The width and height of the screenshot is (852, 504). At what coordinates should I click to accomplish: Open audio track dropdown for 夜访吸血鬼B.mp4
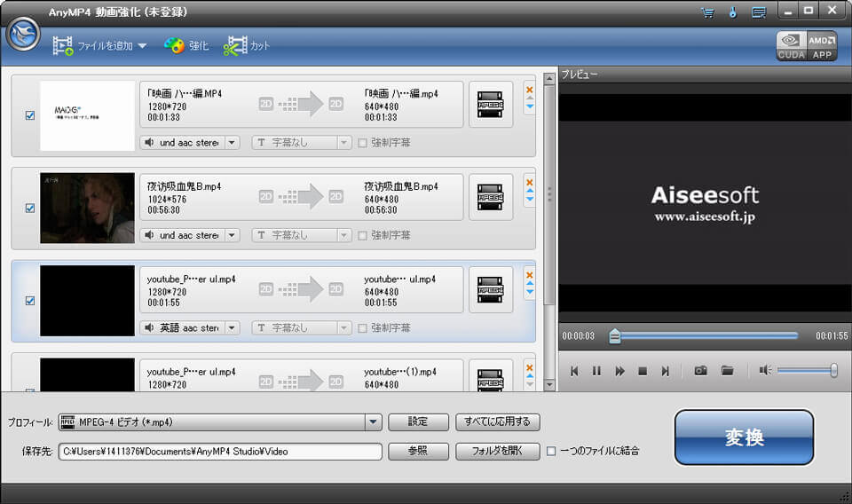[x=232, y=235]
